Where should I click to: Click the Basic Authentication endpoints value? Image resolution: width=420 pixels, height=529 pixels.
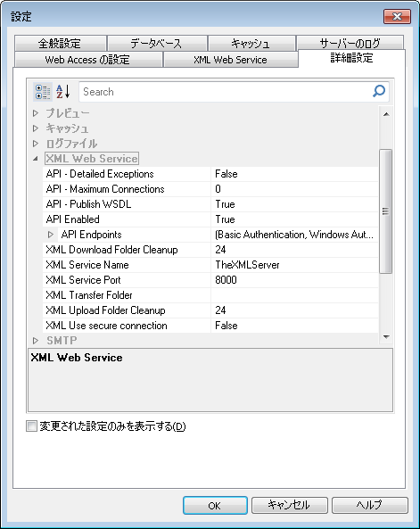point(294,235)
